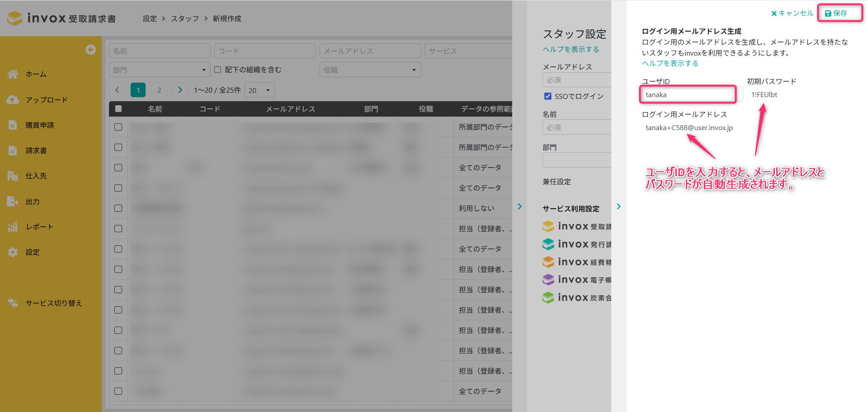The image size is (868, 412).
Task: Check the first 全てのデータ row checkbox
Action: tap(118, 168)
